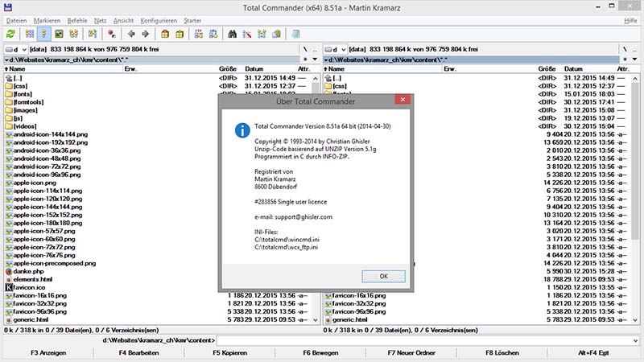This screenshot has width=644, height=362.
Task: Click the F5 Kopieren button
Action: [x=229, y=353]
